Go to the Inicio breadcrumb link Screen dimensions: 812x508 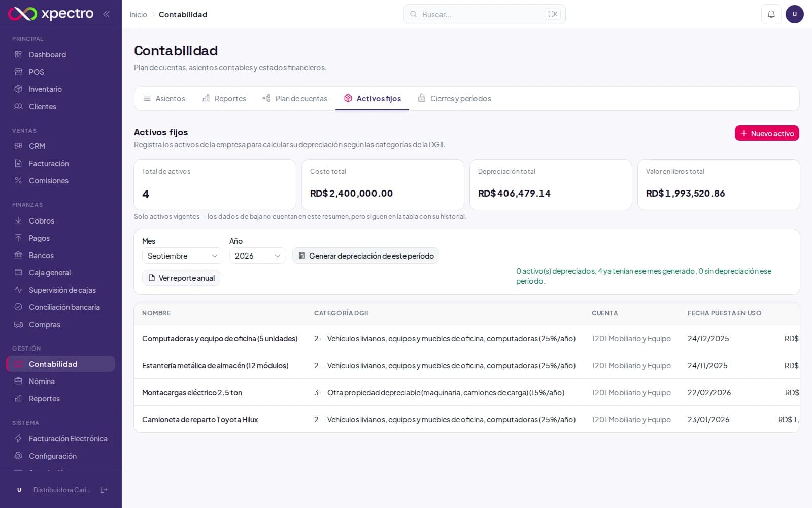pyautogui.click(x=139, y=14)
